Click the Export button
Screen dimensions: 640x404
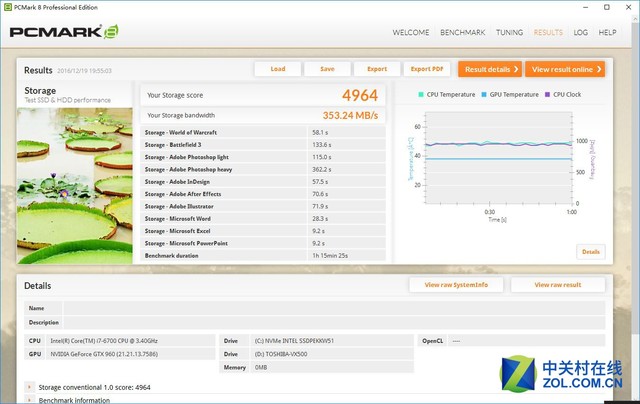(377, 69)
